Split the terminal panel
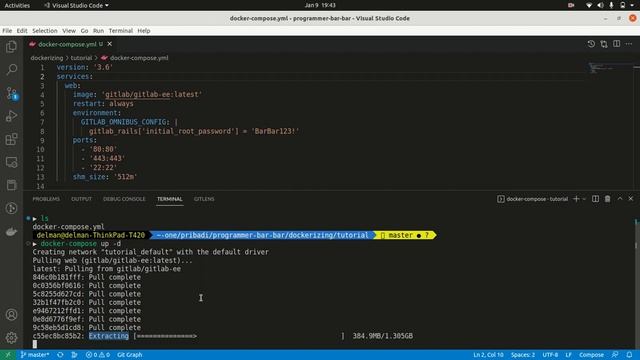The height and width of the screenshot is (360, 640). pos(596,199)
